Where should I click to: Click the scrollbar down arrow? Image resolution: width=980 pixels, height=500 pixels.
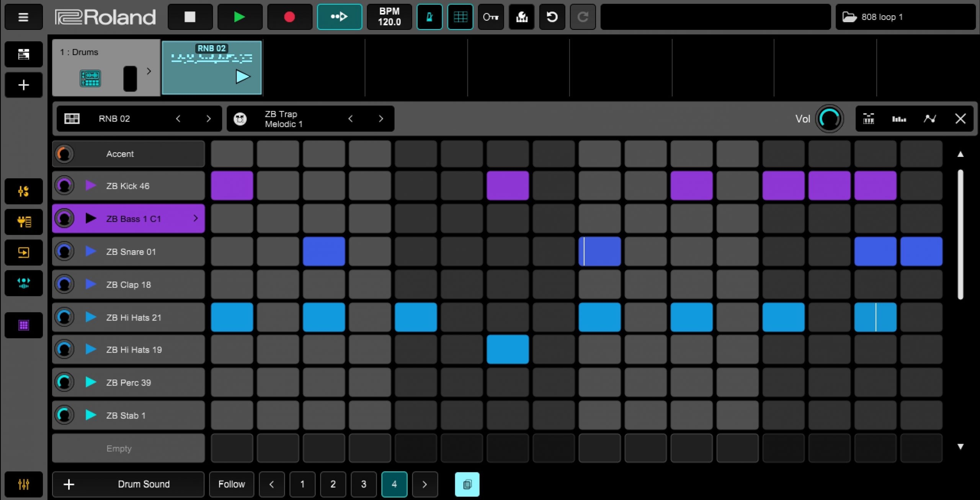pyautogui.click(x=961, y=446)
